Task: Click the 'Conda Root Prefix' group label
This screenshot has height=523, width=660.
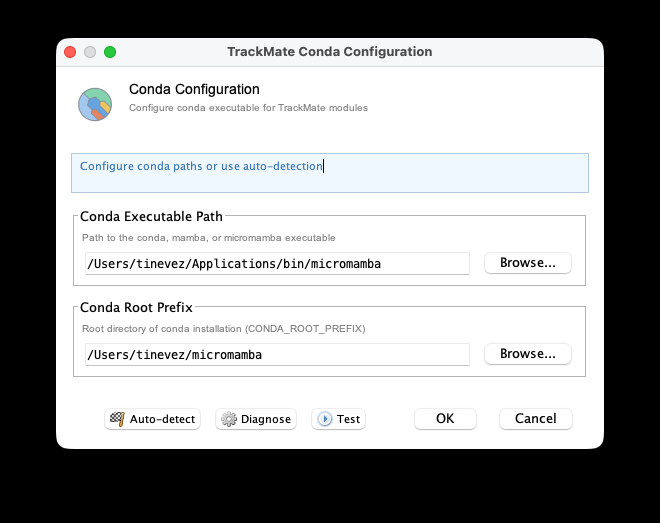Action: pyautogui.click(x=136, y=307)
